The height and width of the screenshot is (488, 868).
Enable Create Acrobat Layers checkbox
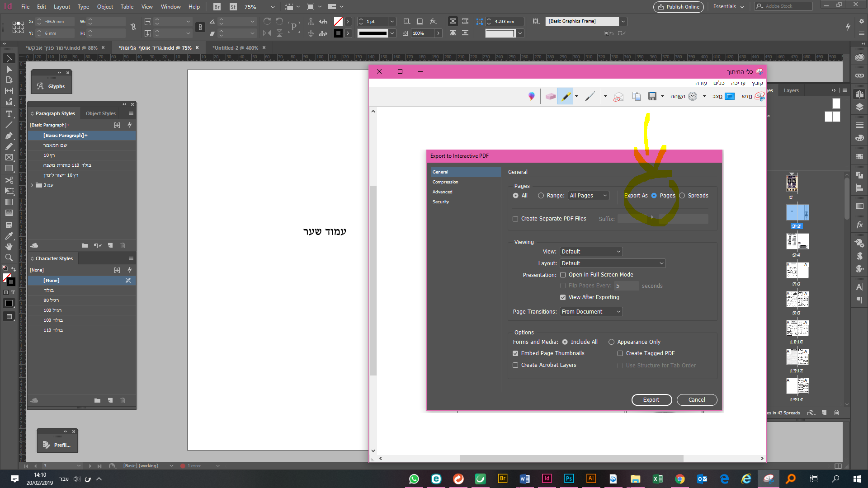click(515, 365)
